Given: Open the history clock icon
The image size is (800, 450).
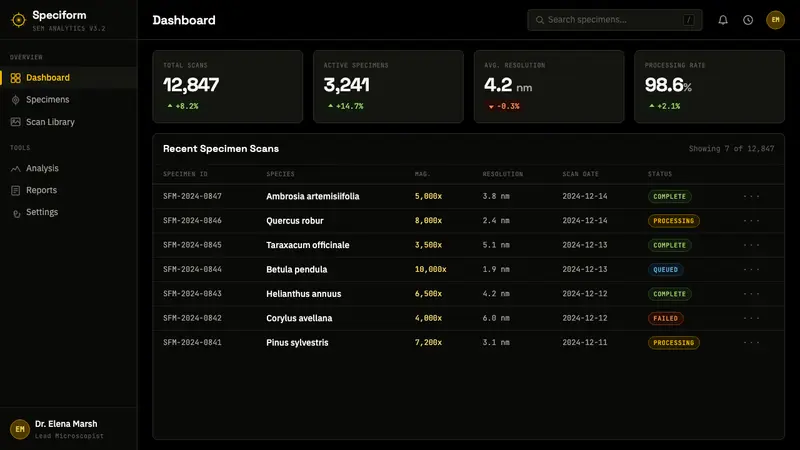Looking at the screenshot, I should 748,20.
